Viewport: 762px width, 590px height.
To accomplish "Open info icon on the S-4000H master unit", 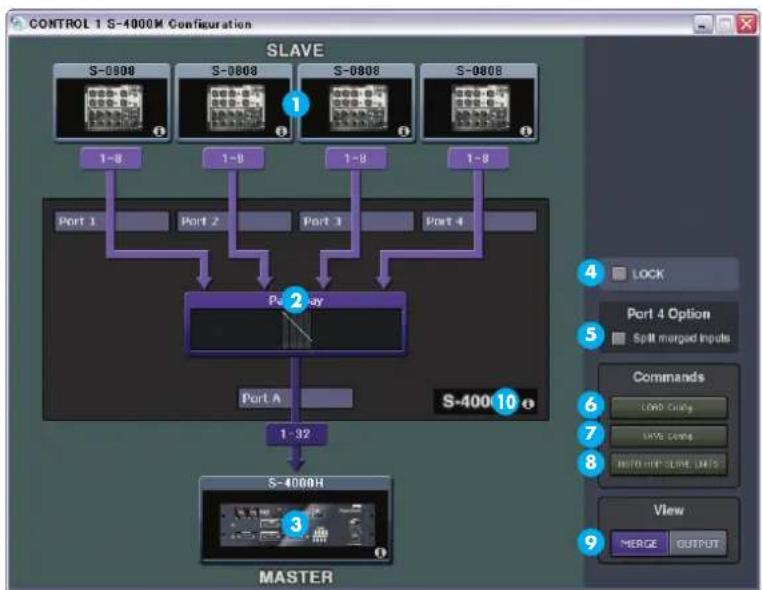I will [x=381, y=553].
